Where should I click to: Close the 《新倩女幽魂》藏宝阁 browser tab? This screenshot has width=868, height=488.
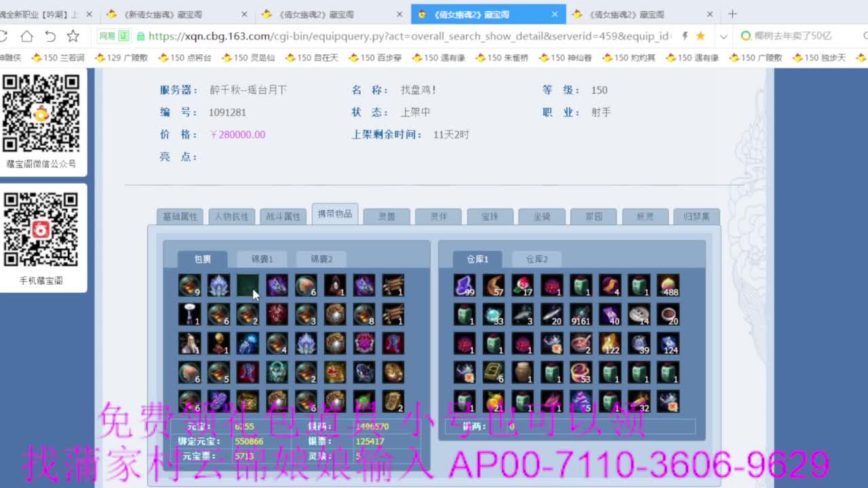(x=244, y=14)
